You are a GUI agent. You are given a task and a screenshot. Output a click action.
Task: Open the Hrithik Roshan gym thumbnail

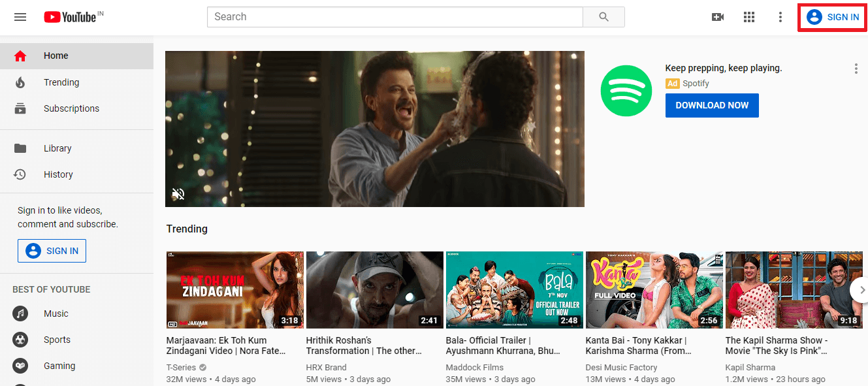pos(375,290)
